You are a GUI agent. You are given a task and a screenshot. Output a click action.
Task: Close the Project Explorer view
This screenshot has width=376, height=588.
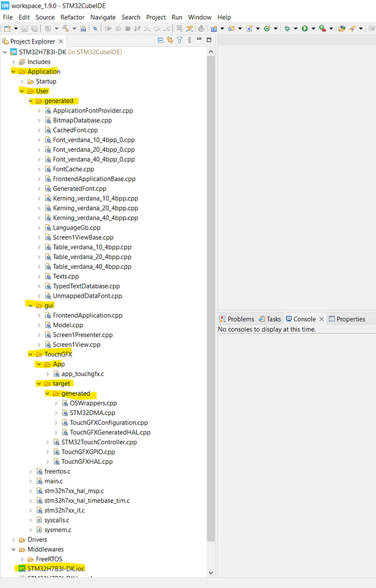61,41
